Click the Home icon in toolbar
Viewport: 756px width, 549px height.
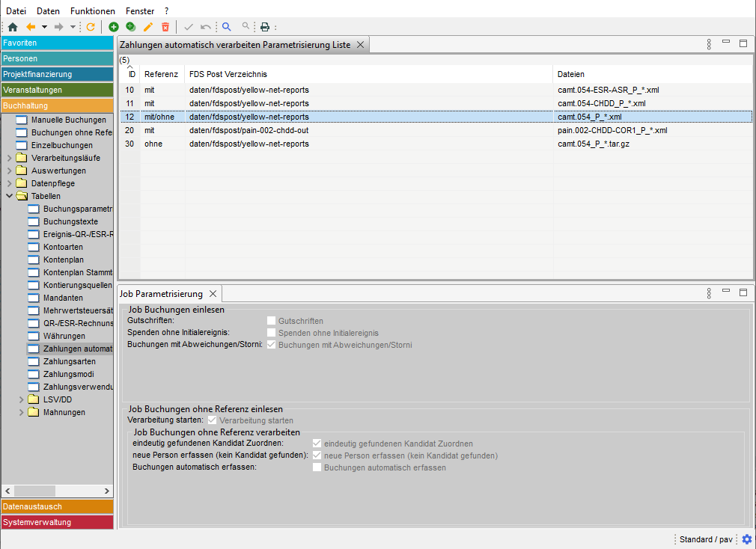(12, 27)
